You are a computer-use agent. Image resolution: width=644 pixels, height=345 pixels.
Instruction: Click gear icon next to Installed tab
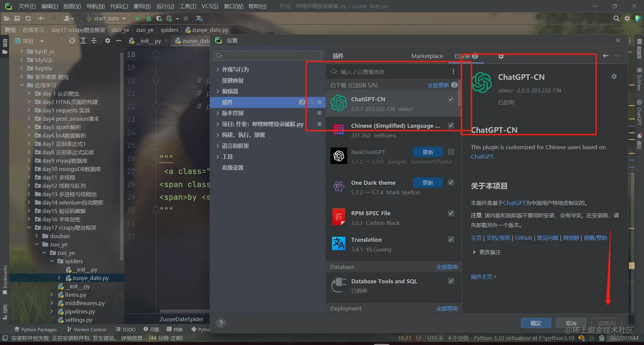pyautogui.click(x=501, y=56)
